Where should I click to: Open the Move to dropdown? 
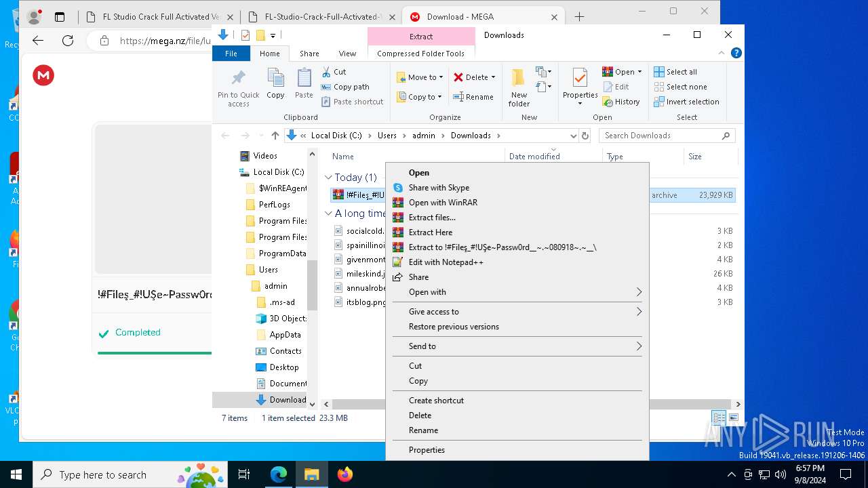pyautogui.click(x=420, y=77)
